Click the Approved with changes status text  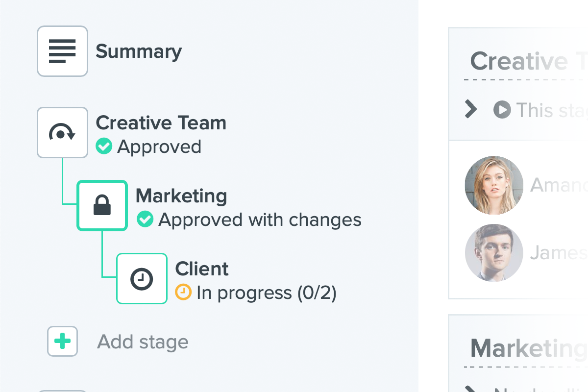point(260,220)
